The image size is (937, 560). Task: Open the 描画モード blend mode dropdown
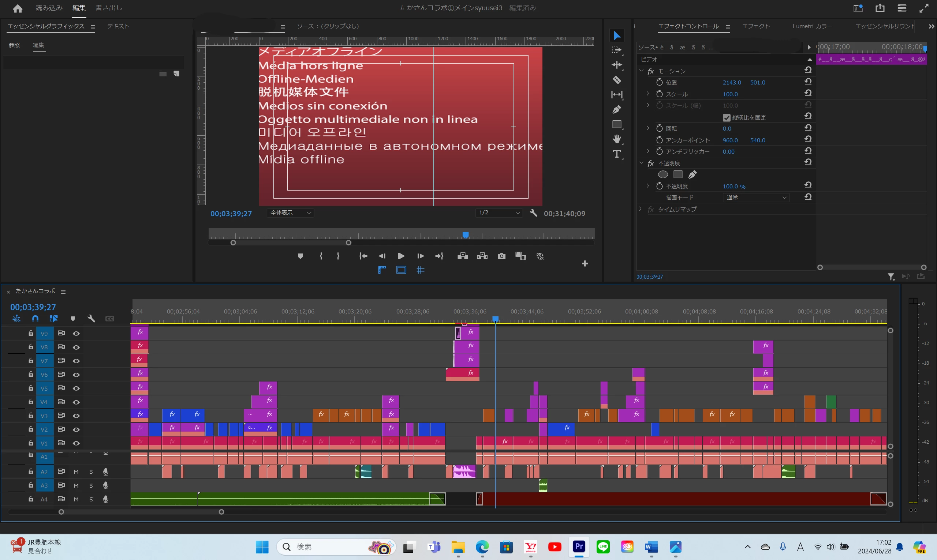point(756,198)
